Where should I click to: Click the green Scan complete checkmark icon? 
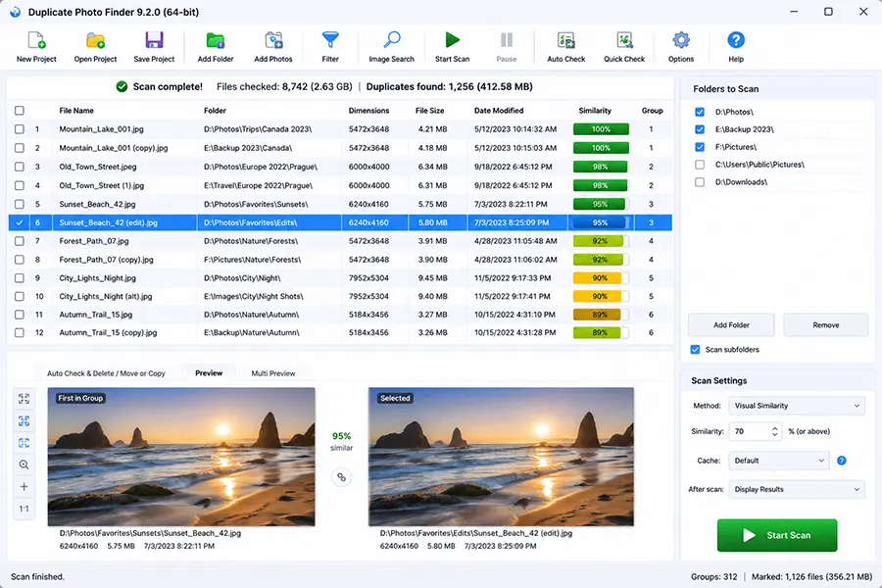[x=122, y=86]
